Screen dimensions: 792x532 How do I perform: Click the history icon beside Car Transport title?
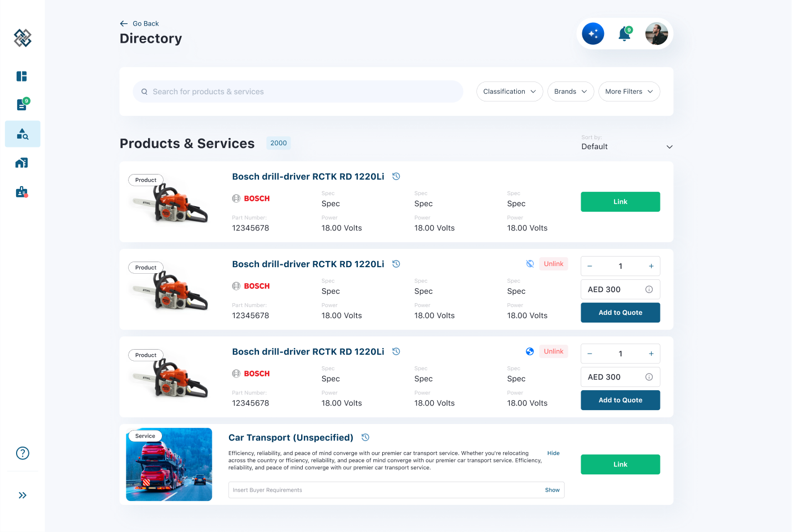[x=365, y=437]
